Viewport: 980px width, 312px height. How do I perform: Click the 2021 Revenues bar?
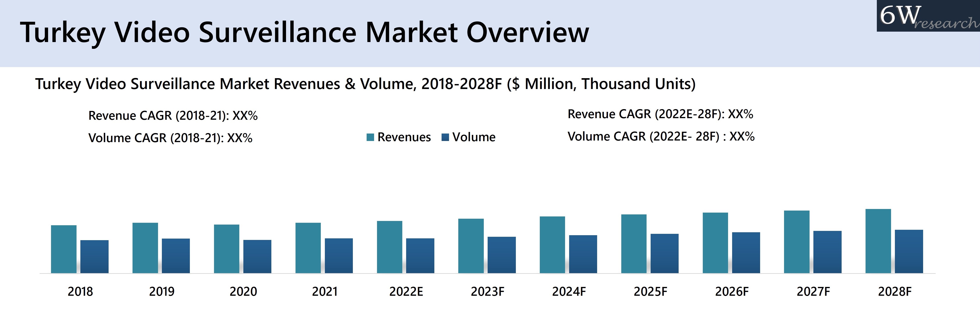pyautogui.click(x=308, y=248)
